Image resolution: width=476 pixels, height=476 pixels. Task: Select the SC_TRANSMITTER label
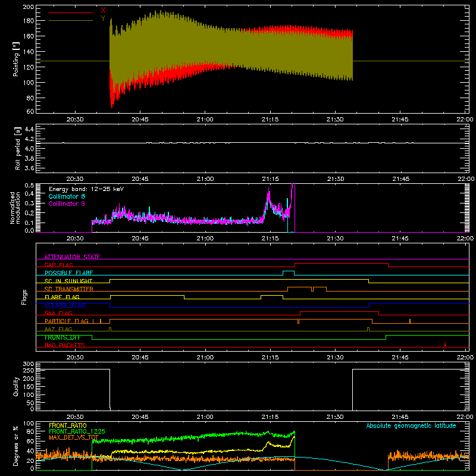tap(69, 289)
